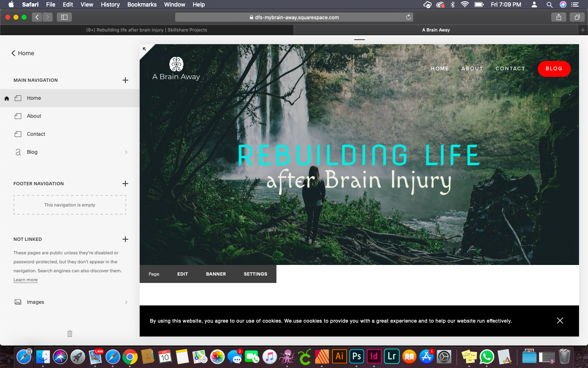Viewport: 588px width, 368px height.
Task: Click the empty footer navigation box
Action: coord(70,205)
